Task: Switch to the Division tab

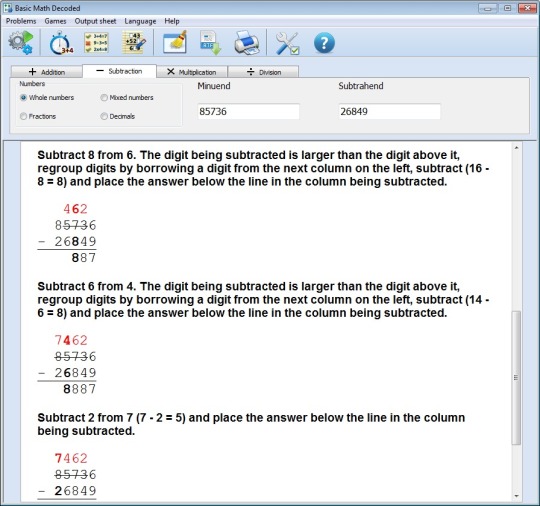Action: pos(263,72)
